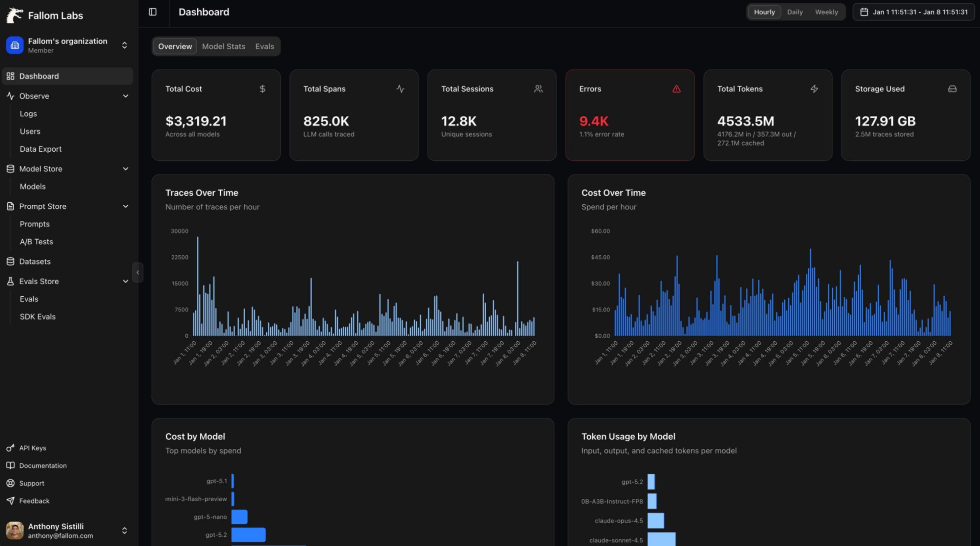Click the Total Tokens lightning icon
The width and height of the screenshot is (980, 546).
point(815,88)
